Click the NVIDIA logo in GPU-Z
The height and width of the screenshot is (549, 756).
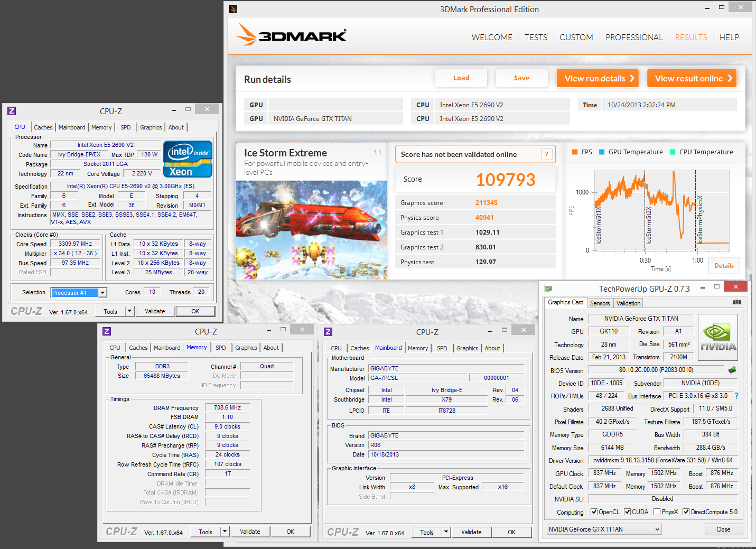tap(718, 338)
